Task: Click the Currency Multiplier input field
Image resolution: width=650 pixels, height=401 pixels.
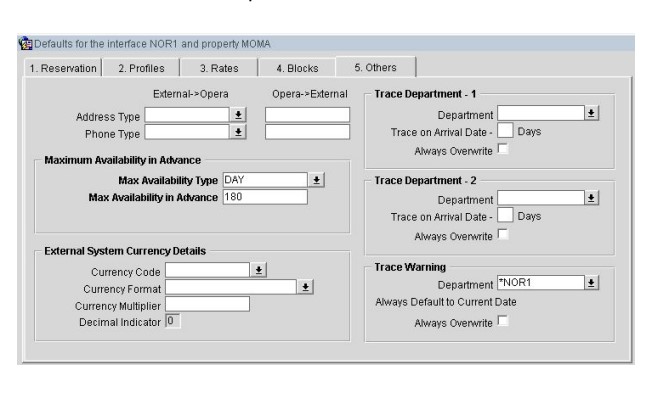Action: (207, 303)
